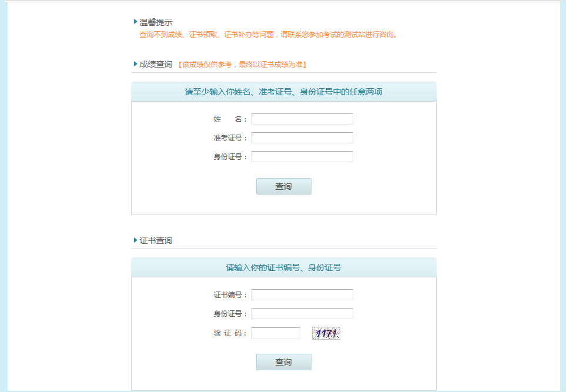Screen dimensions: 566x392
Task: Refresh the captcha image showing 1171
Action: point(326,333)
